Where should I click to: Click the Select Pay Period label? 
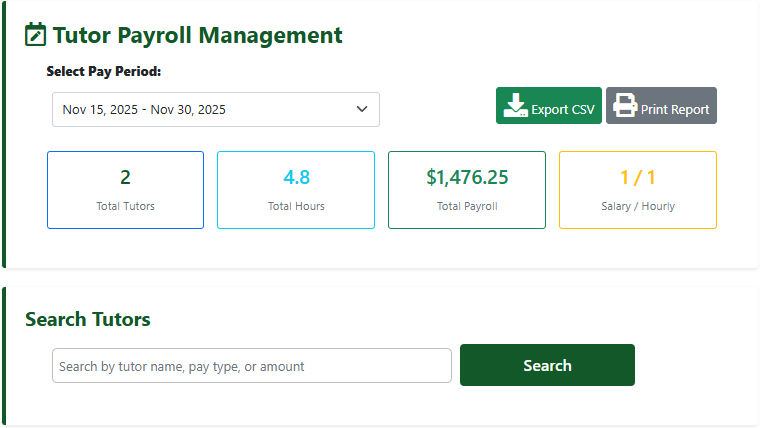point(104,72)
